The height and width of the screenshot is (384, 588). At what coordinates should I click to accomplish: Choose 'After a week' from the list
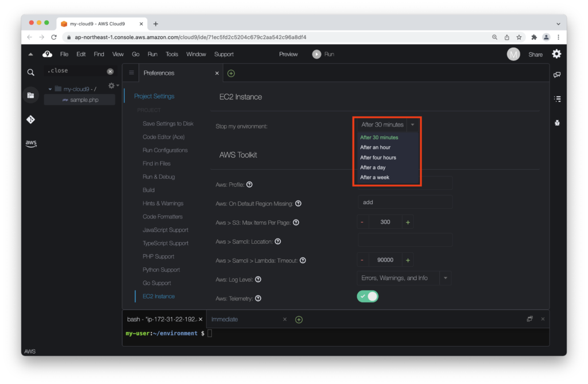(x=374, y=178)
